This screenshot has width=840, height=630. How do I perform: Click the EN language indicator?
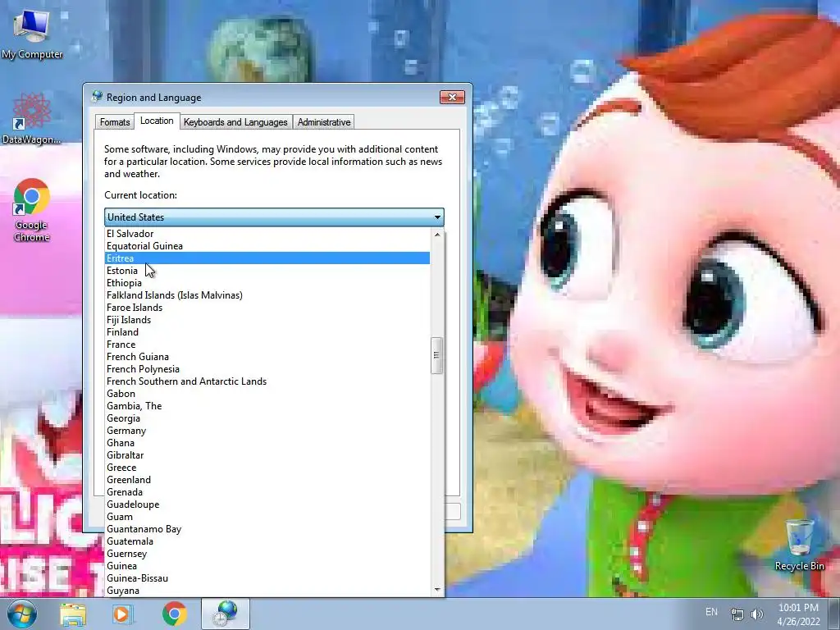pos(711,612)
